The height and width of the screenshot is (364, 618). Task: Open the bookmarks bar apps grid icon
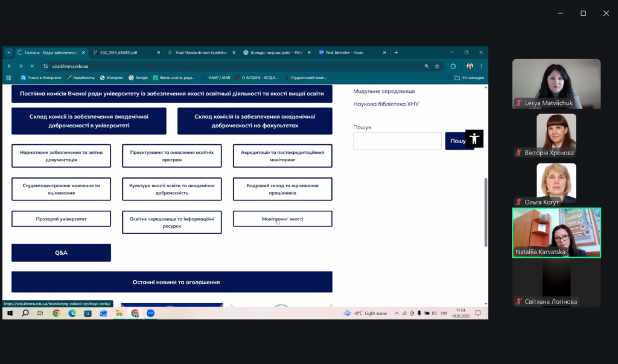(x=8, y=77)
